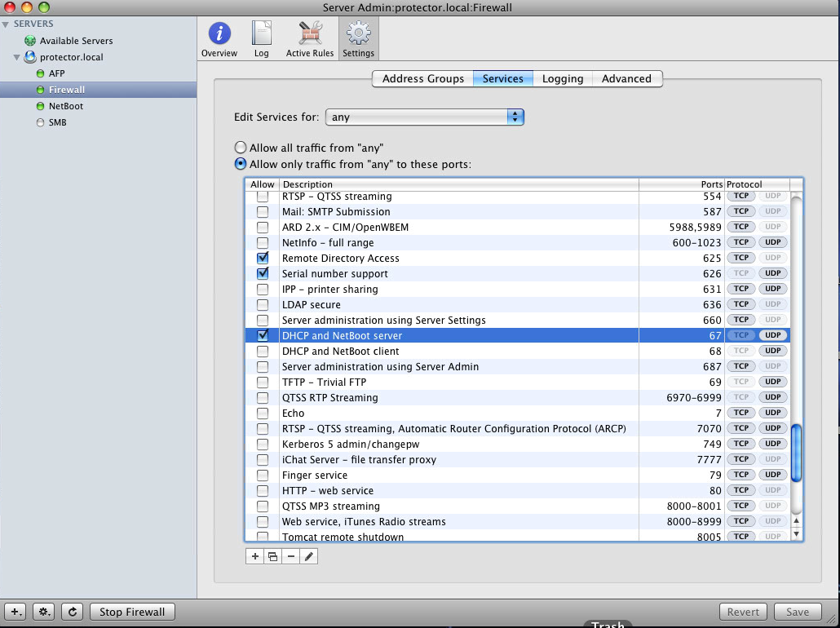Screen dimensions: 840x628
Task: Show Active Rules firewall icon
Action: coord(310,33)
